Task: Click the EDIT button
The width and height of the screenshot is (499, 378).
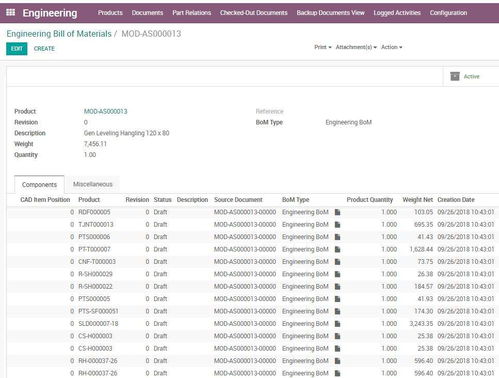Action: (x=17, y=49)
